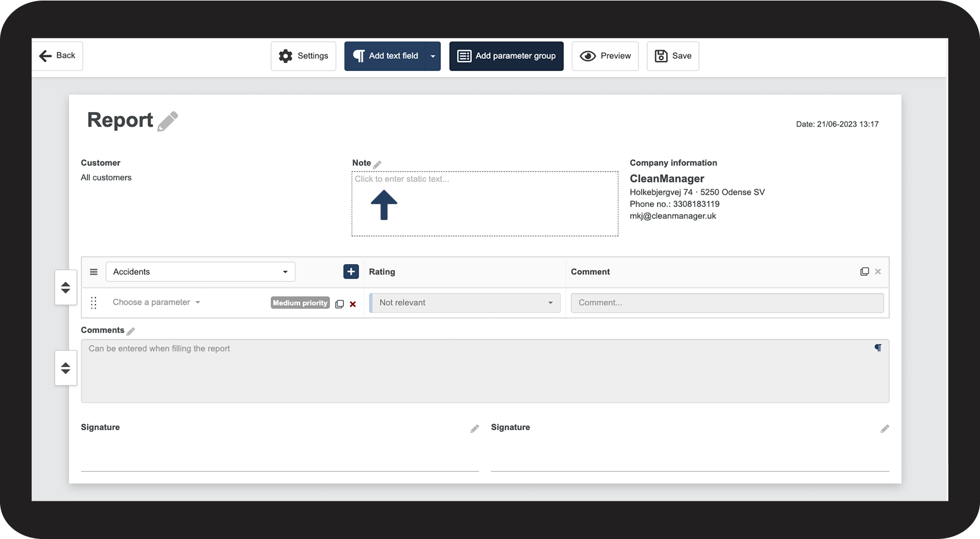Edit the left Signature pencil icon
The width and height of the screenshot is (980, 539).
click(475, 429)
